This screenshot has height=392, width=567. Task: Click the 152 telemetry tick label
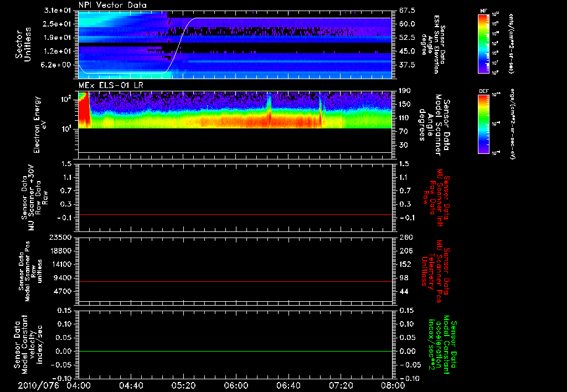(405, 264)
